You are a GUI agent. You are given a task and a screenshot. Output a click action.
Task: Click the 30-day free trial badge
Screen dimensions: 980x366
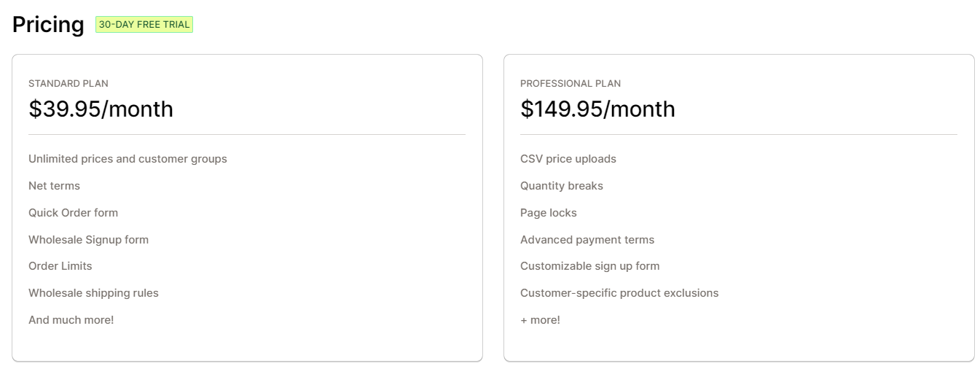tap(144, 25)
